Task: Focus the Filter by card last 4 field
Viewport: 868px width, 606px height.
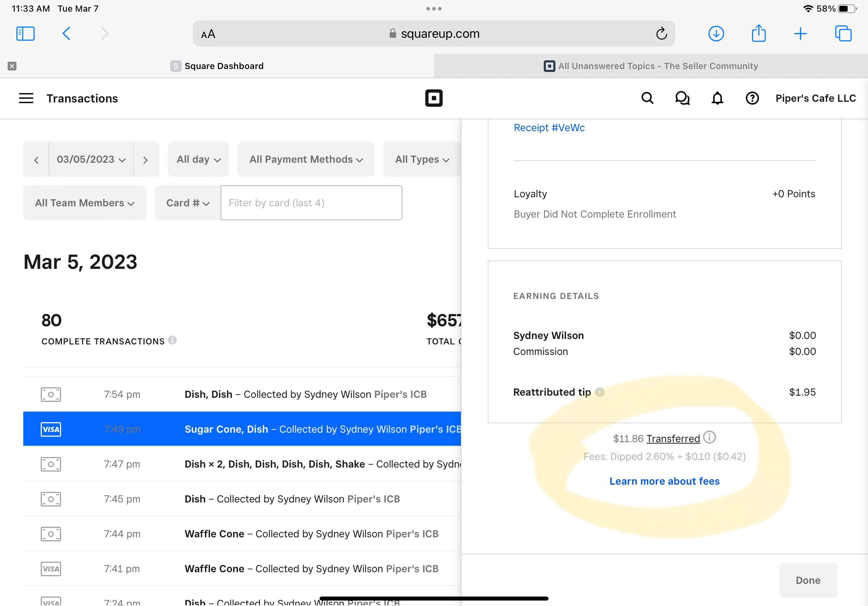Action: point(312,203)
